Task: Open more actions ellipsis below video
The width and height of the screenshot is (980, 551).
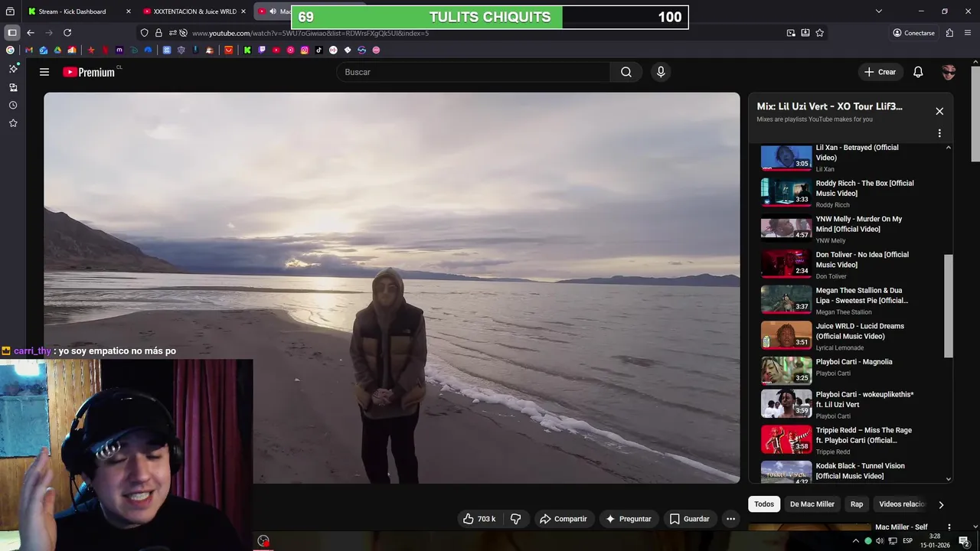Action: click(x=730, y=519)
